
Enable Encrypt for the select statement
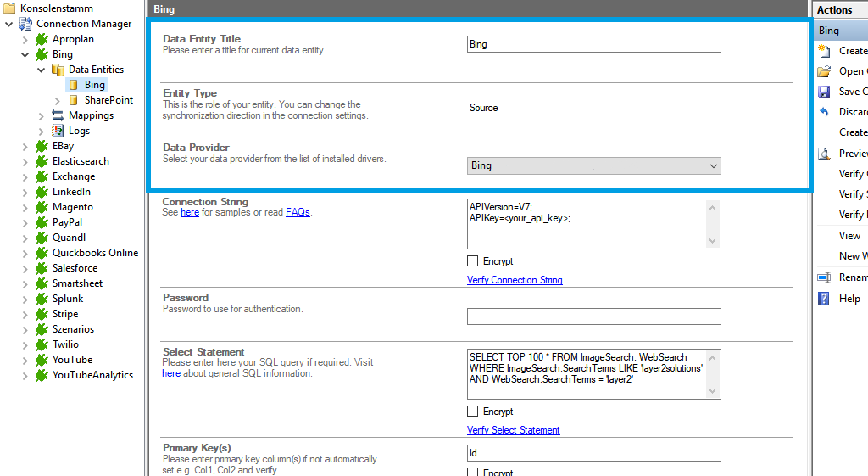pos(472,412)
